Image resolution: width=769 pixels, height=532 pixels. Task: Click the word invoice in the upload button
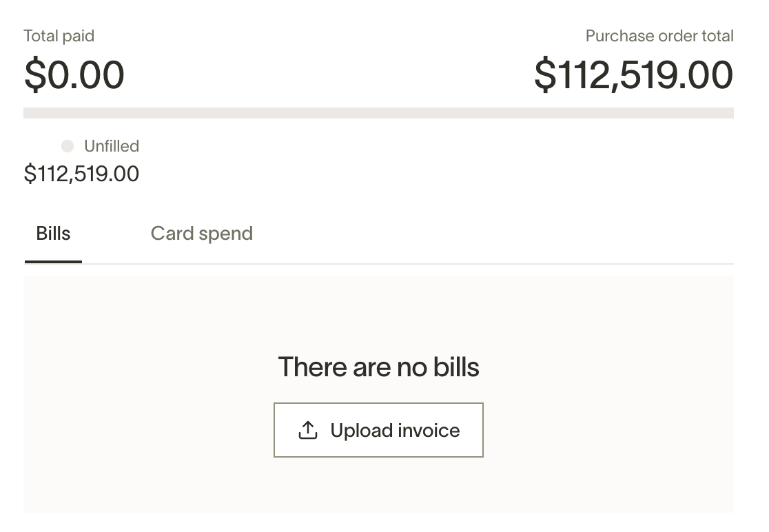point(429,431)
